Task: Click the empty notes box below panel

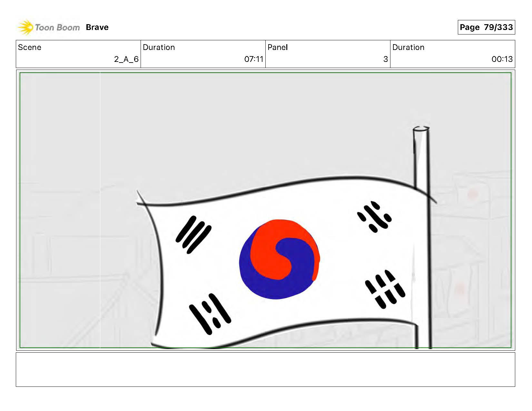Action: click(265, 369)
